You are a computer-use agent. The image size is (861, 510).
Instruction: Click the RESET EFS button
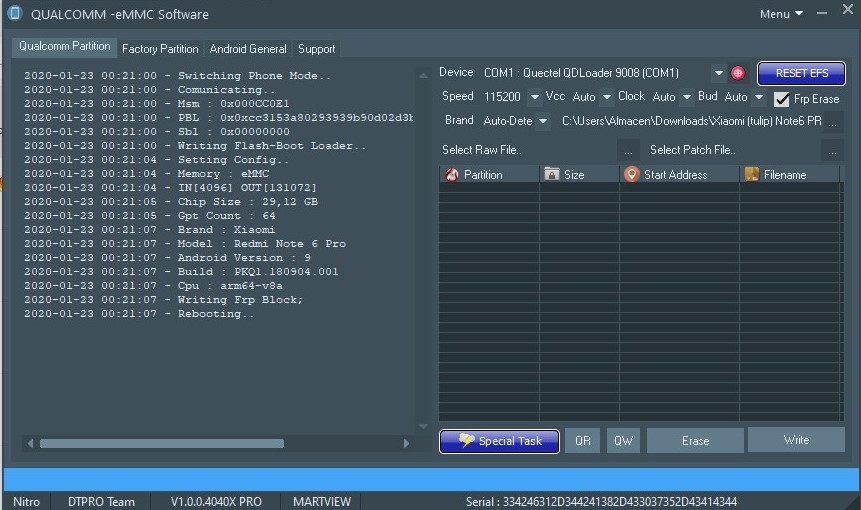(x=801, y=73)
